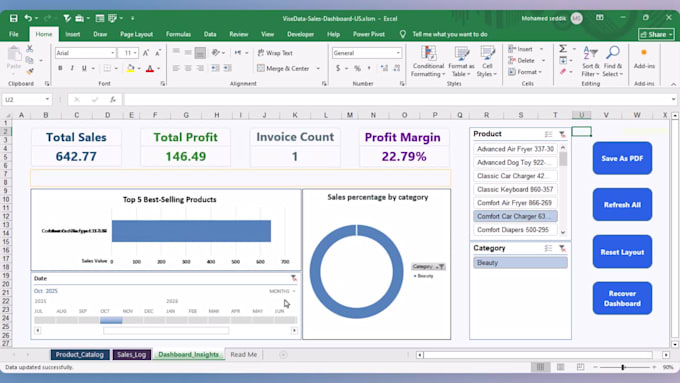The height and width of the screenshot is (383, 680).
Task: Open Conditional Formatting menu
Action: (428, 61)
